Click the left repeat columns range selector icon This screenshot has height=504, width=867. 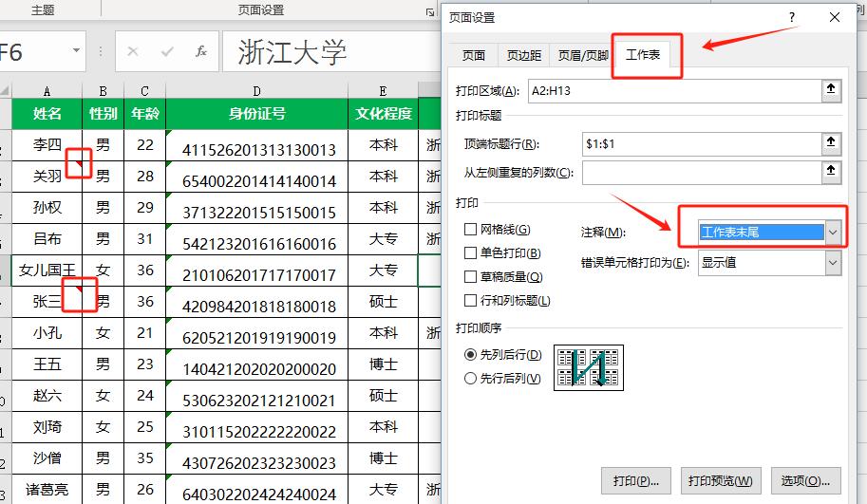click(x=831, y=173)
